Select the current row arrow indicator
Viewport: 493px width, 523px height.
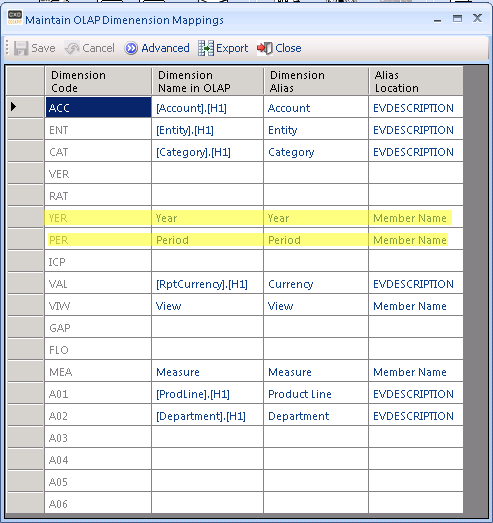click(13, 107)
